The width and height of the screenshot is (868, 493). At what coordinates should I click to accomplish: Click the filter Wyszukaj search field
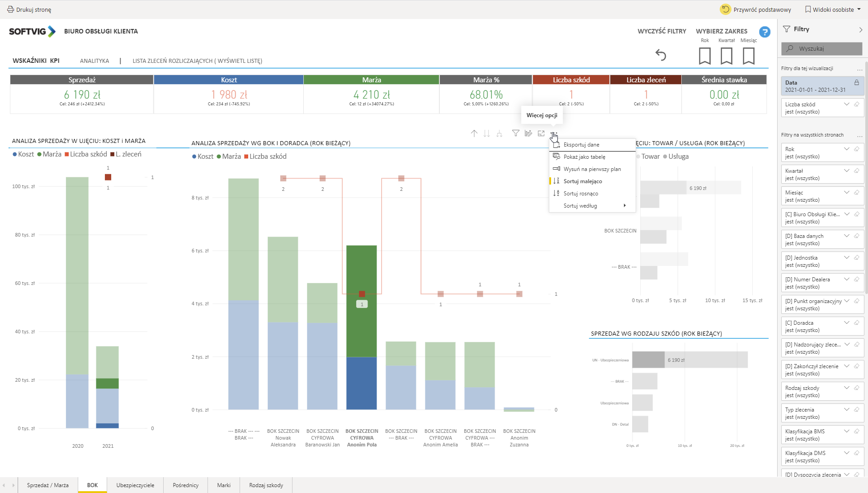[821, 48]
